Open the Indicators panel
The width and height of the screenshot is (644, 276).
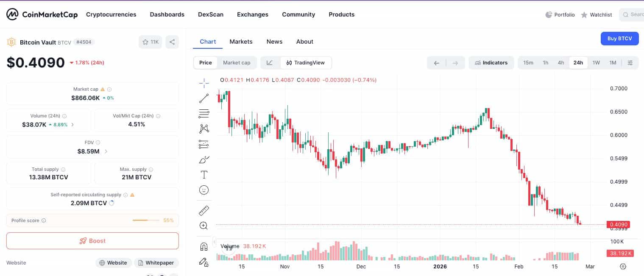[491, 62]
